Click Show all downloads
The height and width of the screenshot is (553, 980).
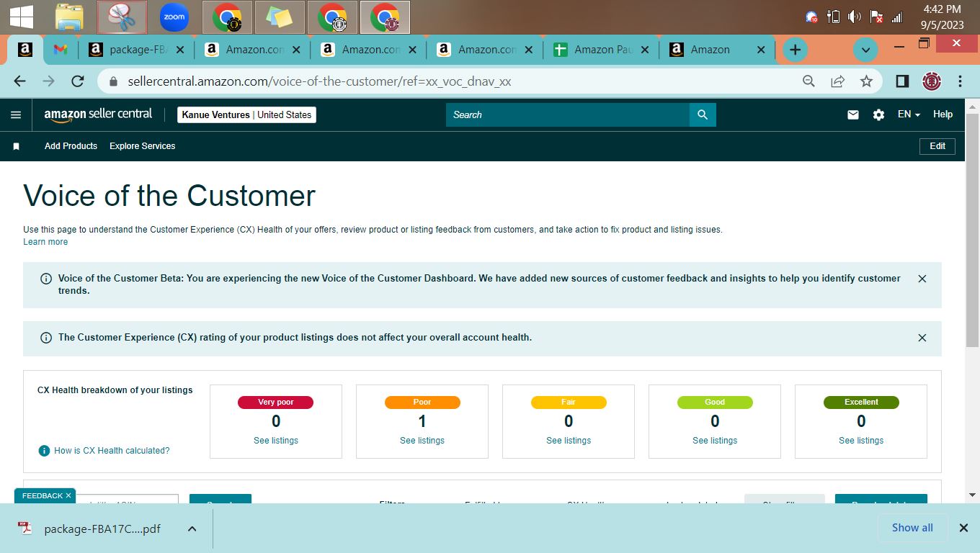pos(912,528)
